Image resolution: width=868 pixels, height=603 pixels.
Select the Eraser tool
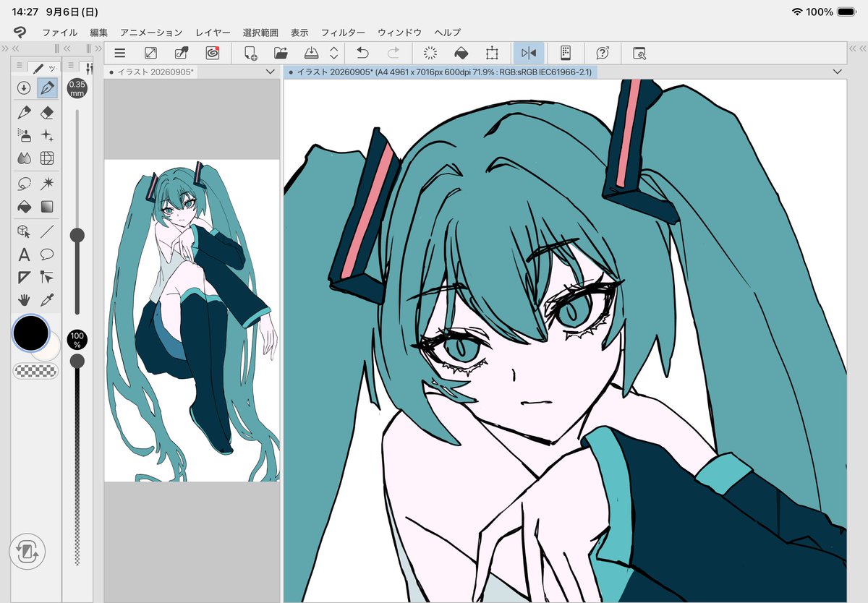point(47,112)
